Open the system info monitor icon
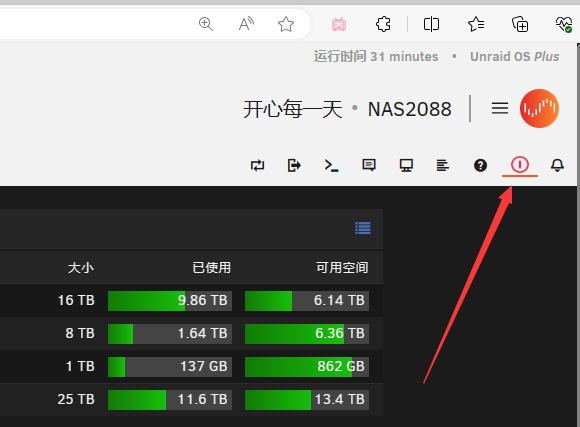 (406, 165)
